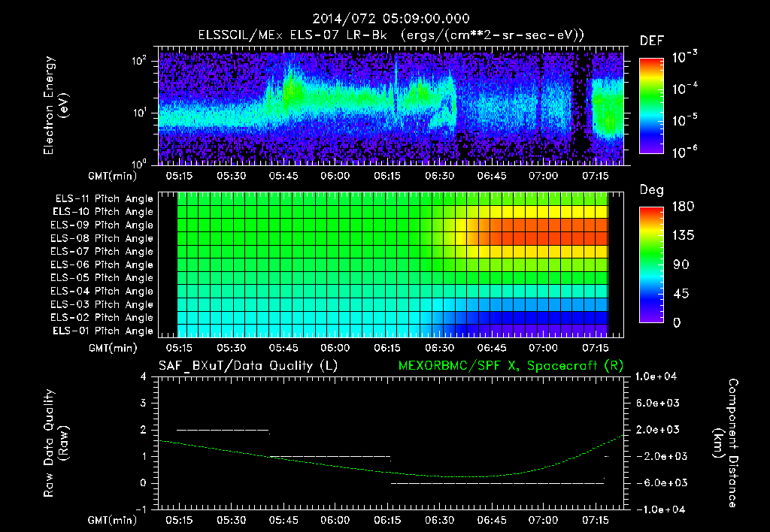Click the green MEXORBMC/SPF X, Spacecraft (R) title
Viewport: 770px width, 532px height.
pos(511,366)
